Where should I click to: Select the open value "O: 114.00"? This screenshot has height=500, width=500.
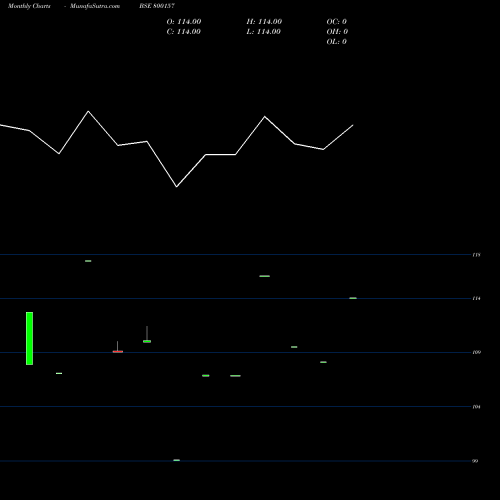click(184, 22)
